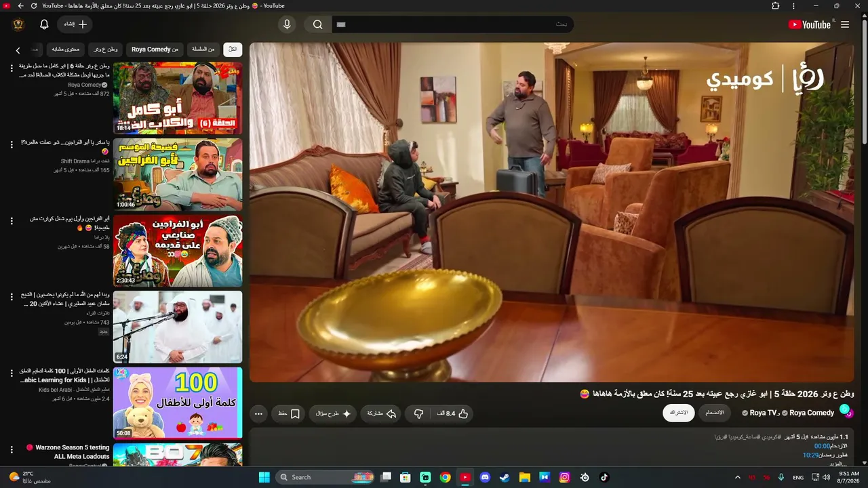Save the video with حفظ bookmark
The image size is (868, 488).
coord(289,413)
